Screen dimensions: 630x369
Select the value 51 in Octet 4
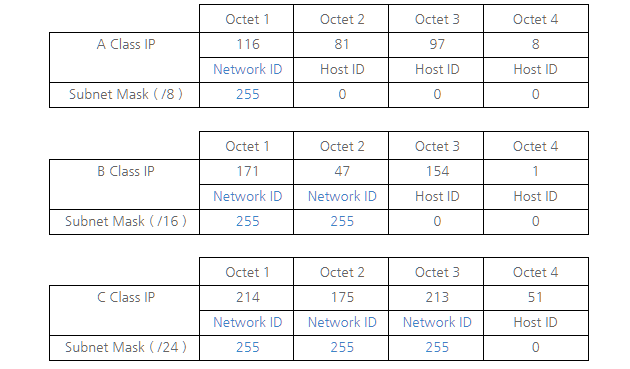click(x=535, y=297)
